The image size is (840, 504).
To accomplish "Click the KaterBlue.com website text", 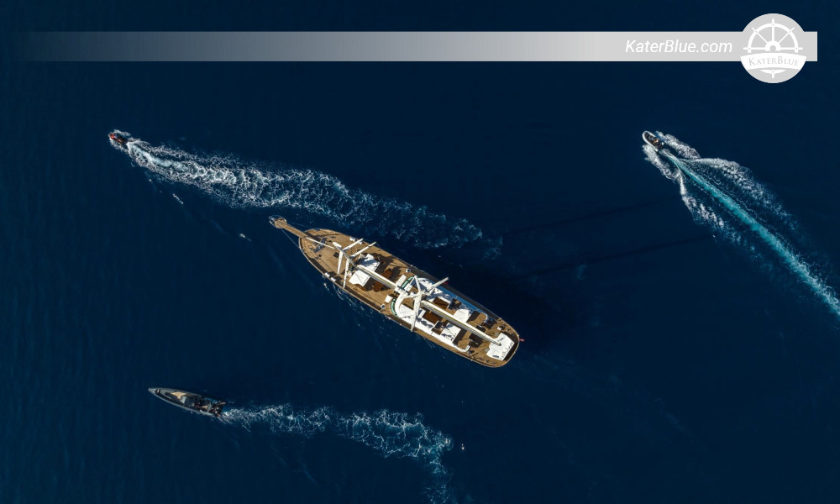I will pos(678,46).
